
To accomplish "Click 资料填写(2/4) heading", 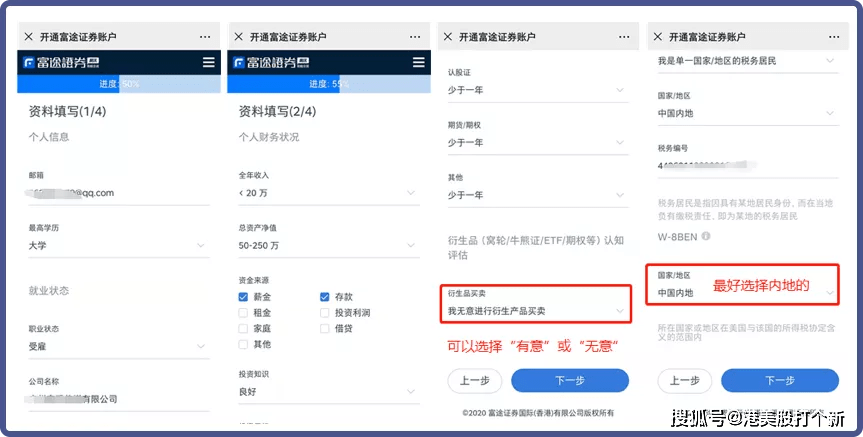I will [x=277, y=112].
